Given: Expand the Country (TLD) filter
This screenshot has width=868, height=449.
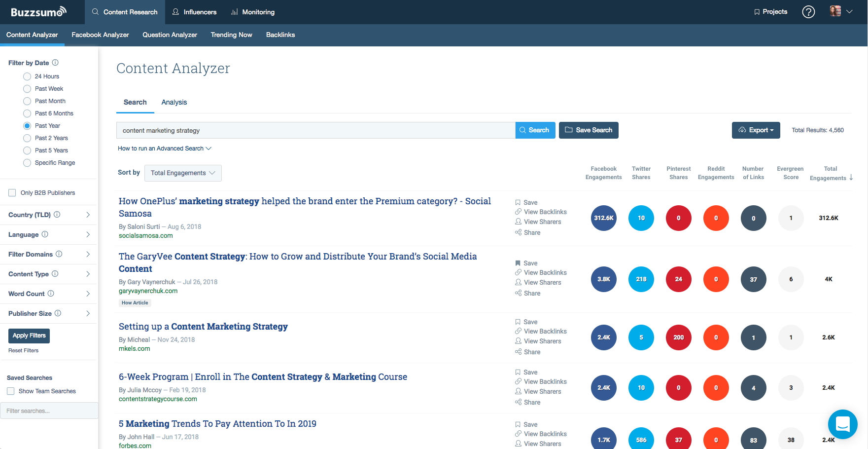Looking at the screenshot, I should pyautogui.click(x=88, y=215).
